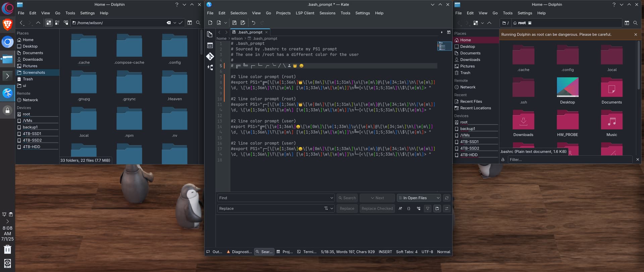Open Kate's Projects menu
This screenshot has width=644, height=272.
(283, 13)
